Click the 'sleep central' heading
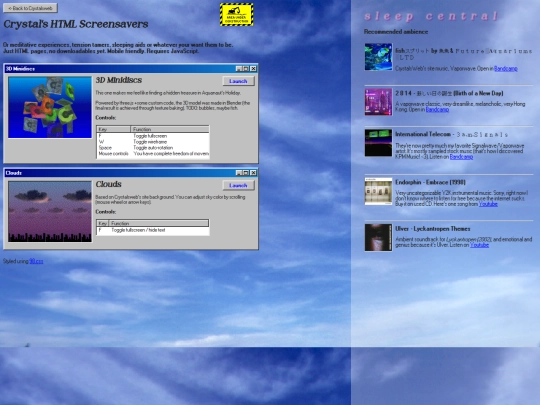540x405 pixels. (x=431, y=16)
